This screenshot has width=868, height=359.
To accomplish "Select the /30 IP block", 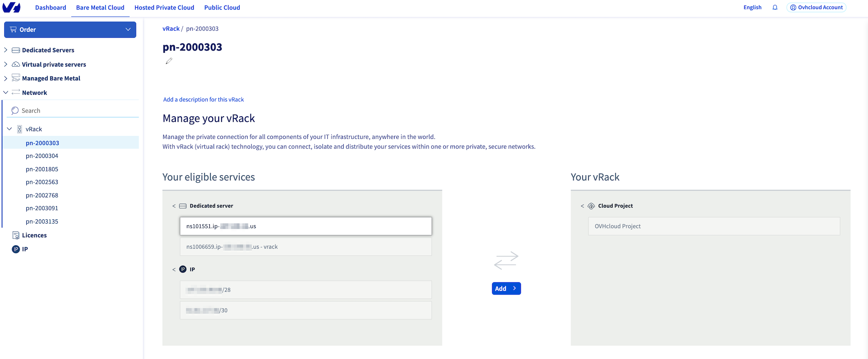I will coord(306,310).
